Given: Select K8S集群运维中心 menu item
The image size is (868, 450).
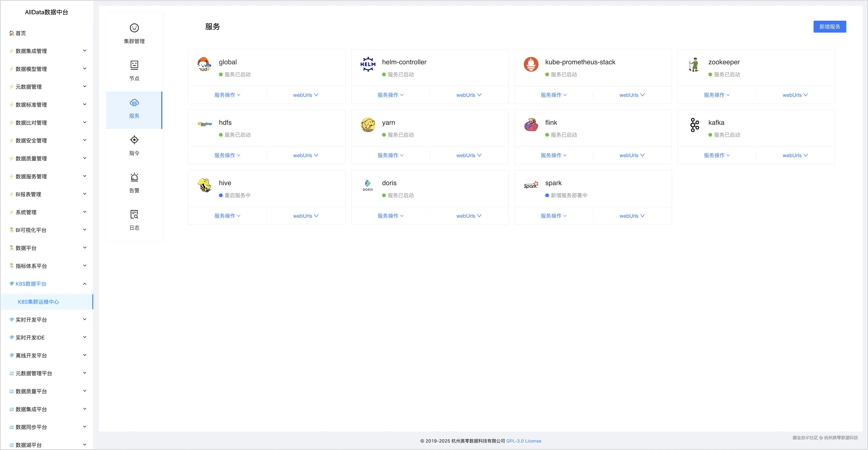Looking at the screenshot, I should pyautogui.click(x=38, y=302).
